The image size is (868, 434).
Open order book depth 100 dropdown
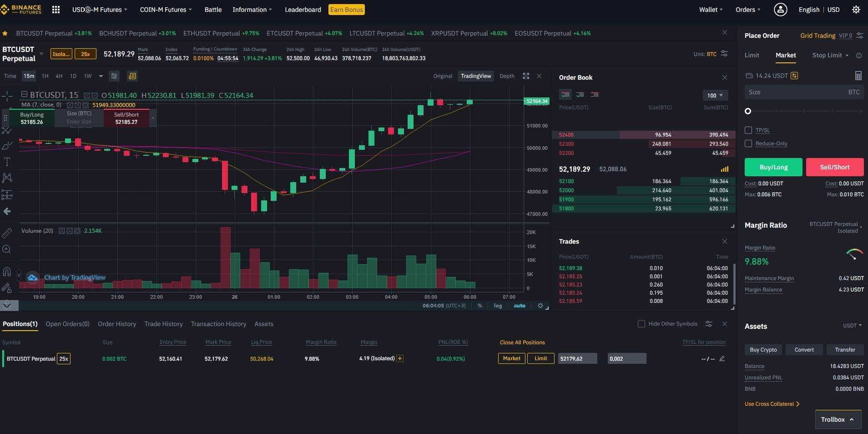715,95
